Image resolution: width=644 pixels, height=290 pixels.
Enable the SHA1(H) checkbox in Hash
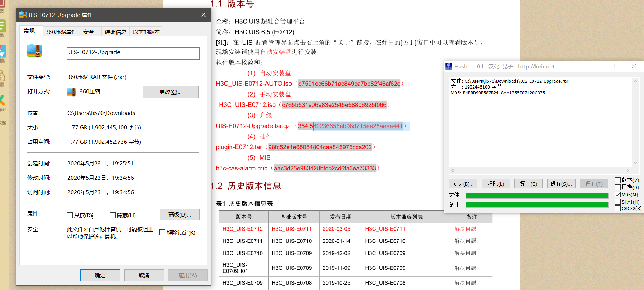pyautogui.click(x=618, y=202)
